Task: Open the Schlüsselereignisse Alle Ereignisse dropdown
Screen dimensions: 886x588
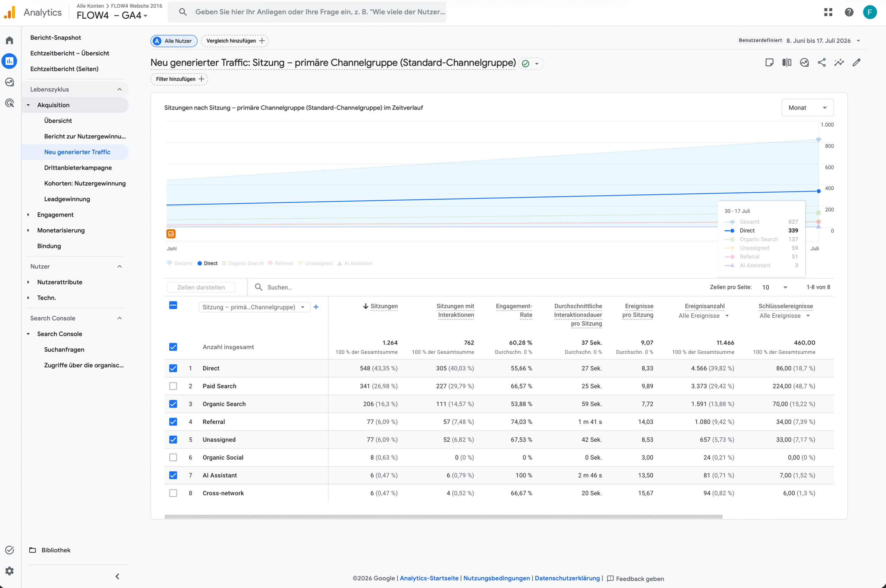Action: tap(785, 316)
